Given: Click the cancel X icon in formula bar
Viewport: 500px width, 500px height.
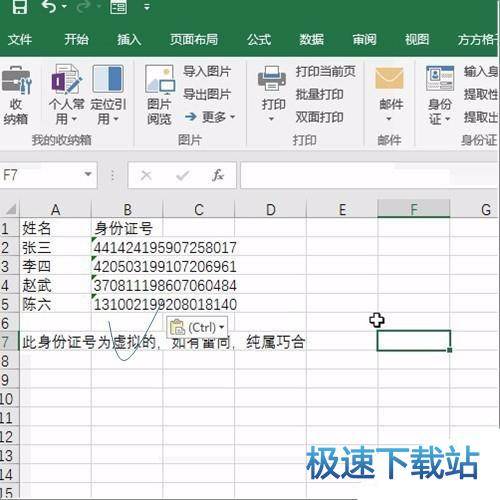Looking at the screenshot, I should 146,175.
